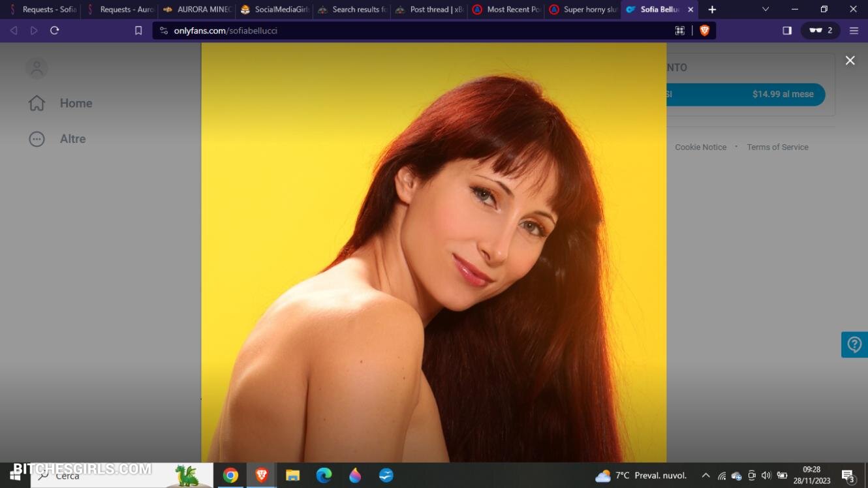
Task: Close the enlarged photo overlay
Action: [x=850, y=61]
